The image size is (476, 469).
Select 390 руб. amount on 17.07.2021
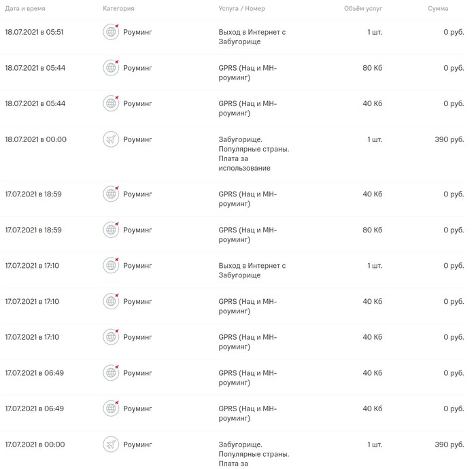pyautogui.click(x=449, y=445)
